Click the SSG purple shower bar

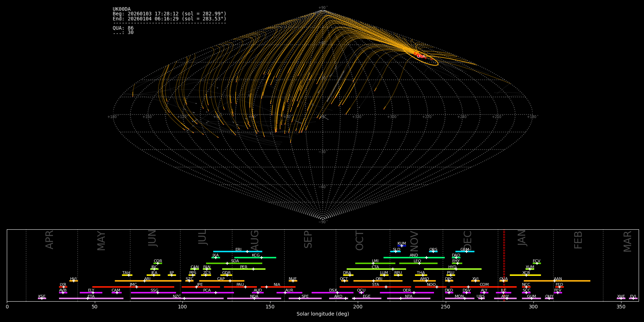pyautogui.click(x=153, y=293)
